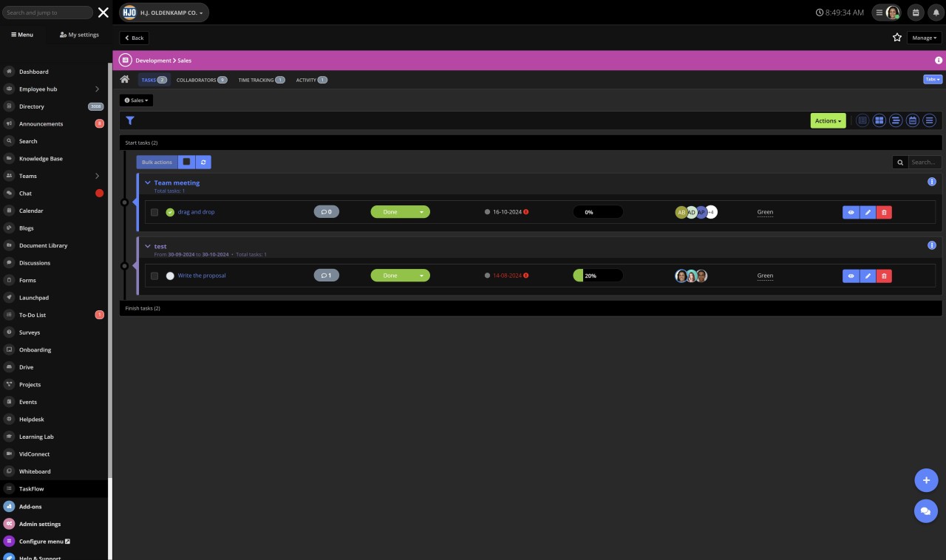Click the Back button
The height and width of the screenshot is (560, 946).
point(134,38)
